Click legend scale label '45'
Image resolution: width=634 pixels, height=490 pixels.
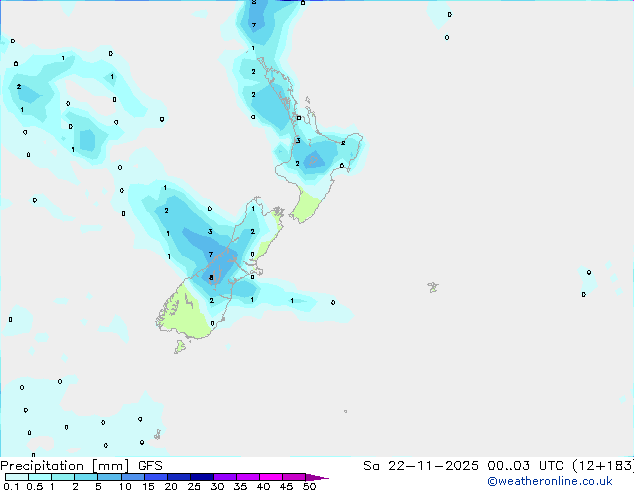click(286, 486)
